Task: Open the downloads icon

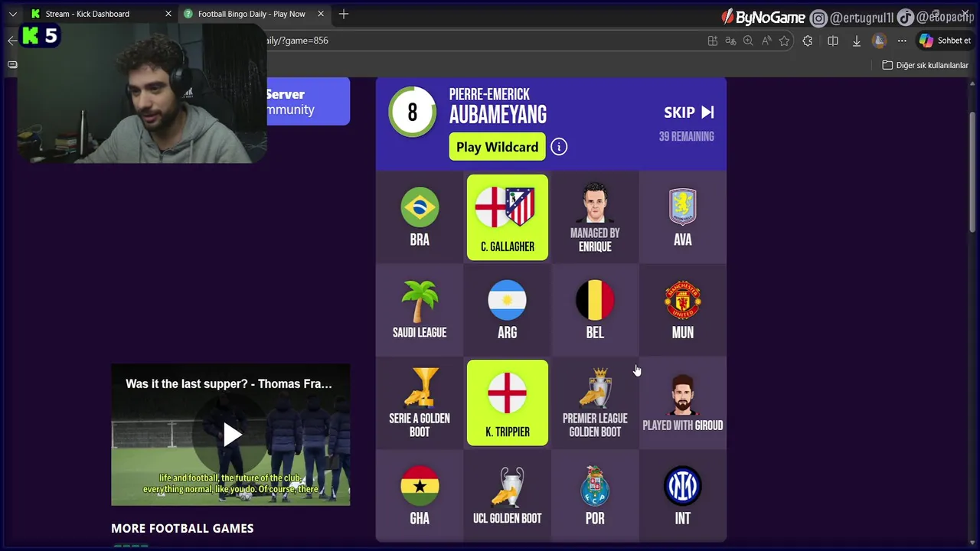Action: tap(856, 41)
